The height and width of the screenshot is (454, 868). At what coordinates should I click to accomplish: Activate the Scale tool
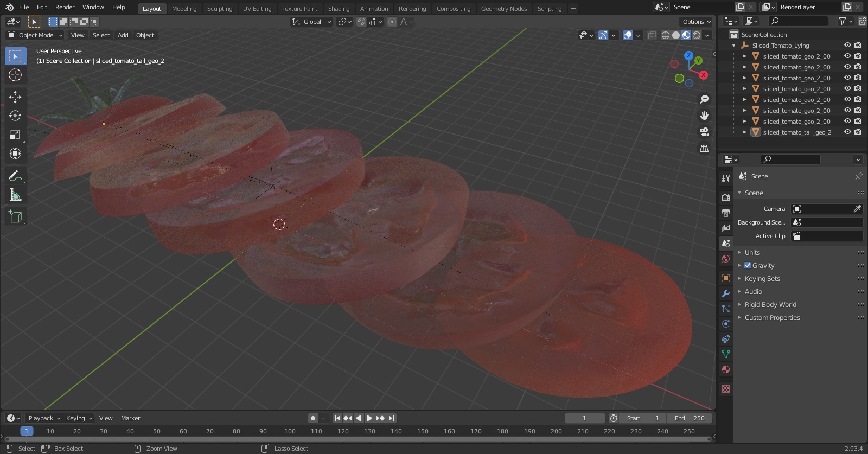point(15,135)
